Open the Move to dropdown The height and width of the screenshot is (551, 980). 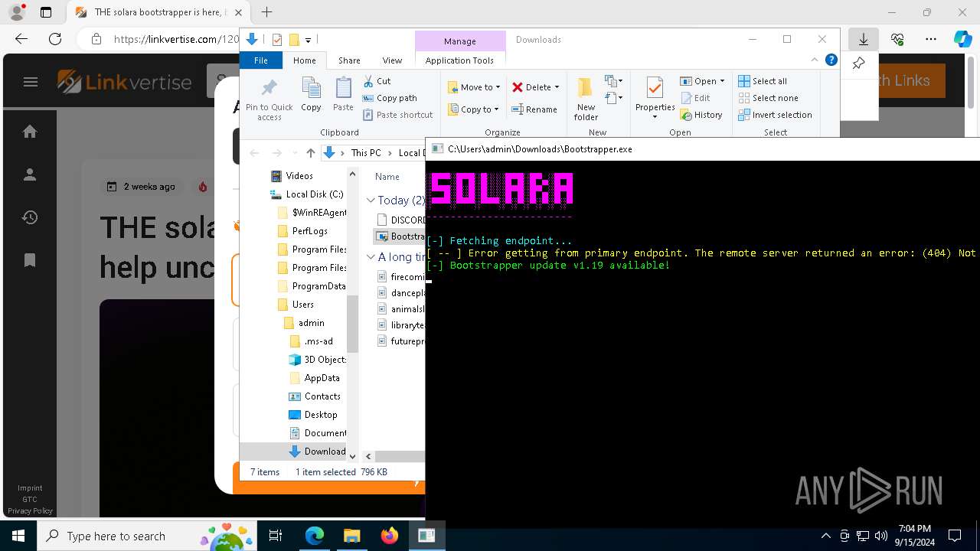(474, 87)
